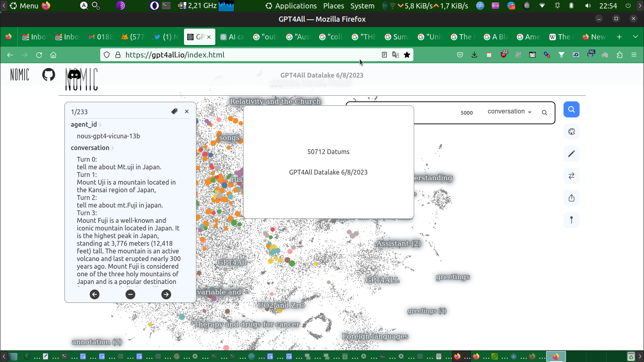
Task: Click the swap arrows tool
Action: click(x=572, y=176)
